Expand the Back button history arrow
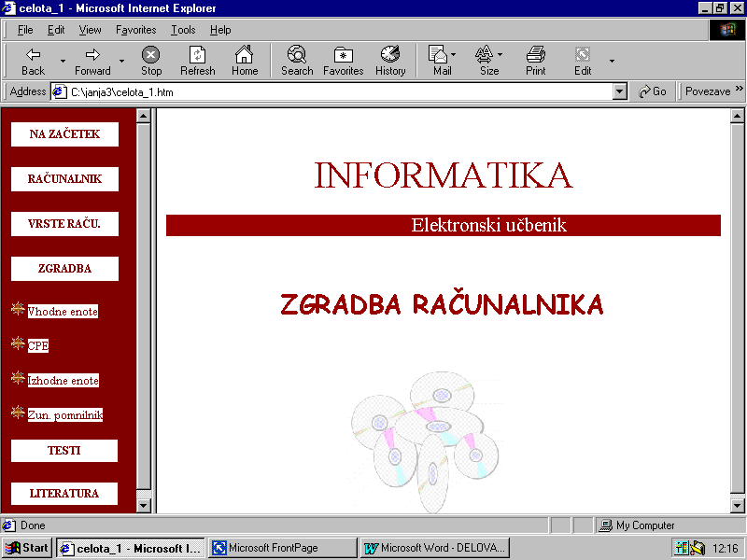Viewport: 747px width, 560px height. 63,62
